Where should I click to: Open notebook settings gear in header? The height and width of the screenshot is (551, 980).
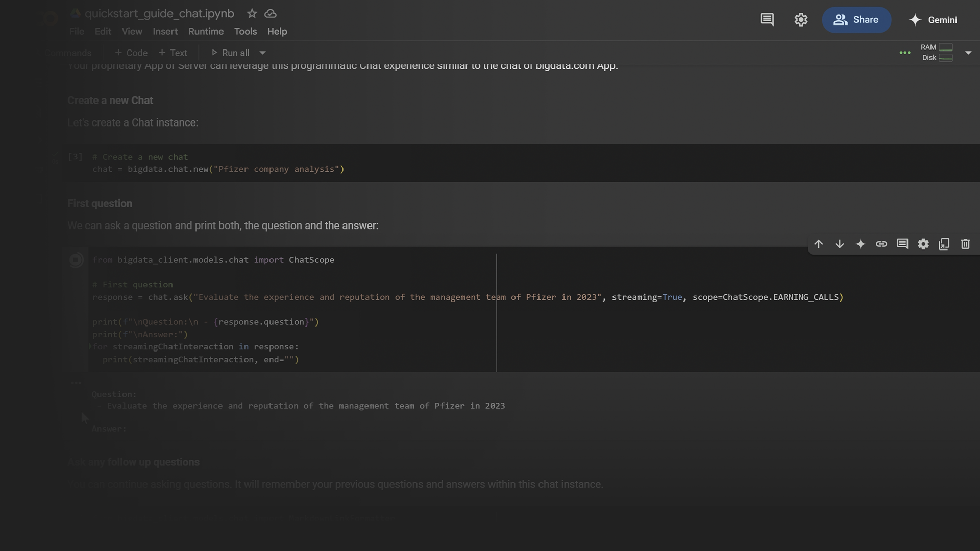801,20
